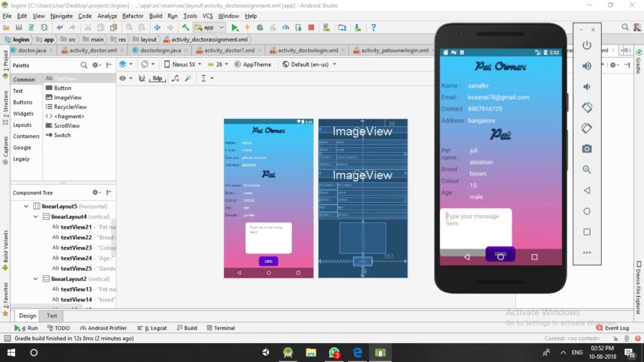644x362 pixels.
Task: Click the magic wand Infer Constraints icon
Action: tap(188, 79)
